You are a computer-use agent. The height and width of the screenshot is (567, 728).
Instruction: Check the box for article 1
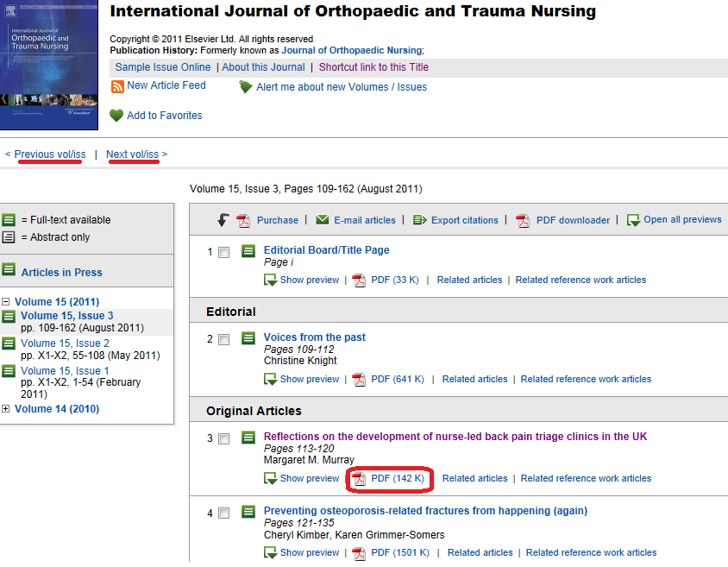tap(223, 252)
